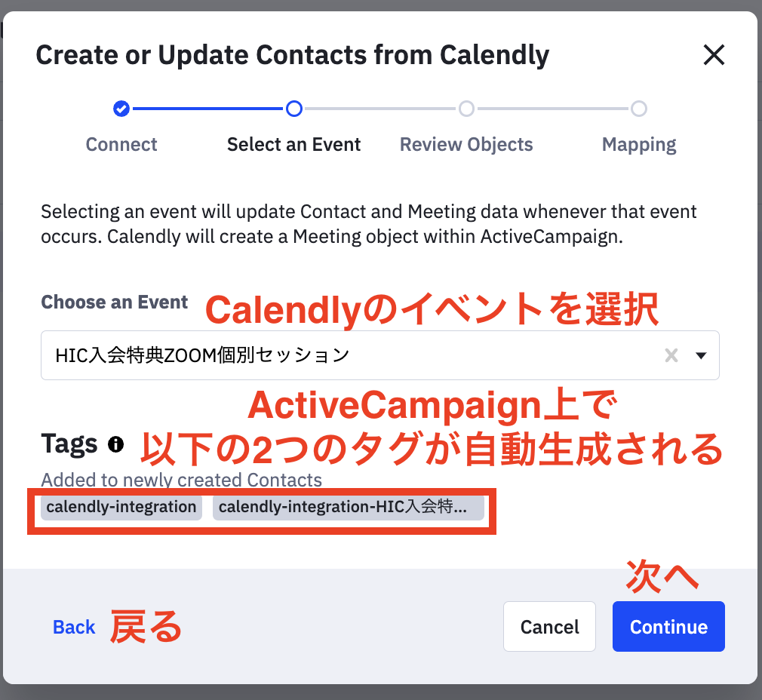Image resolution: width=762 pixels, height=700 pixels.
Task: Click the Review Objects step circle
Action: tap(466, 109)
